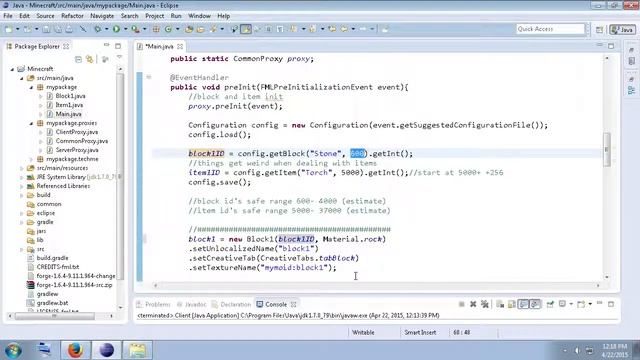Screen dimensions: 640x360
Task: Select CommonProxy.java in the tree
Action: click(x=82, y=141)
